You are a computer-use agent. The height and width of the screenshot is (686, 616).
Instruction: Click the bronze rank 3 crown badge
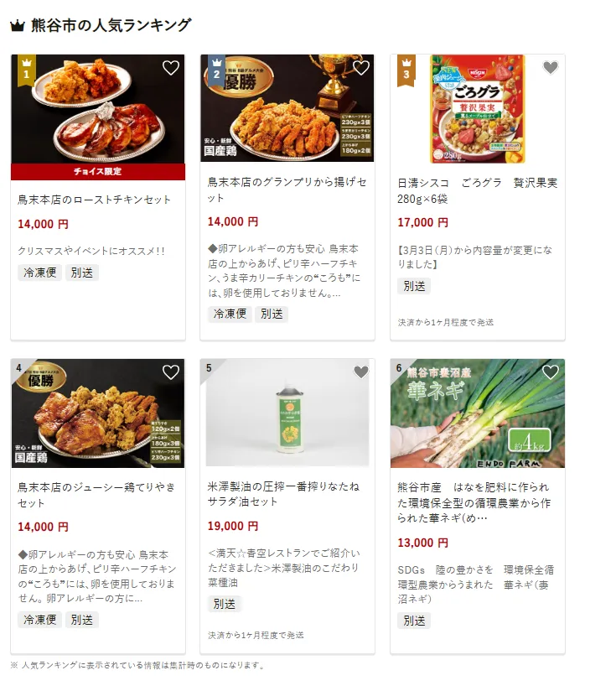(406, 70)
